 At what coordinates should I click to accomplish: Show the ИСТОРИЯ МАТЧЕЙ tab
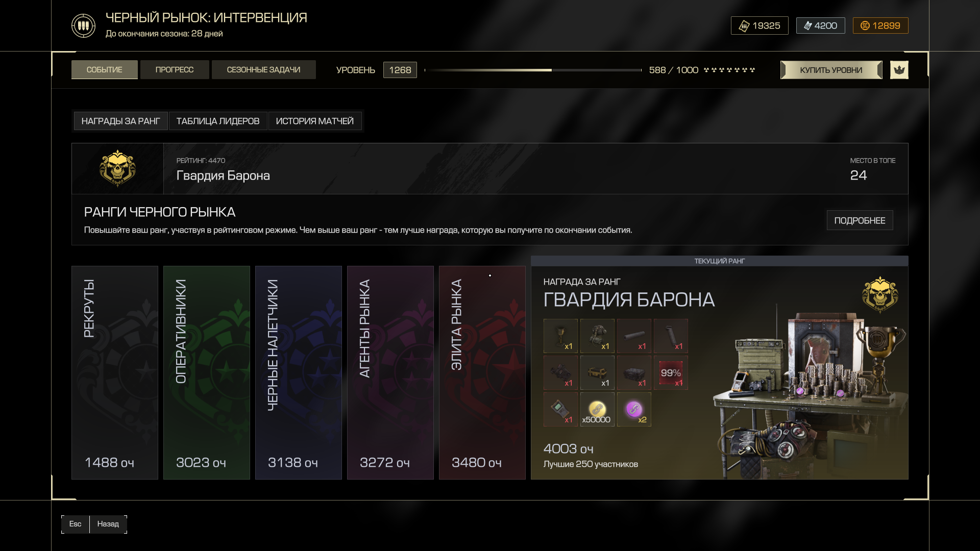(x=315, y=121)
